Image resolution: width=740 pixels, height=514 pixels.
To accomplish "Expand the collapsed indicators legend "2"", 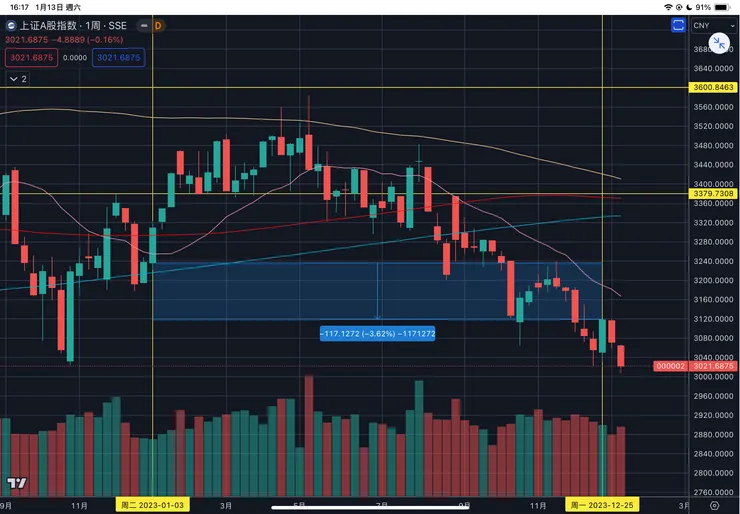I will tap(17, 78).
